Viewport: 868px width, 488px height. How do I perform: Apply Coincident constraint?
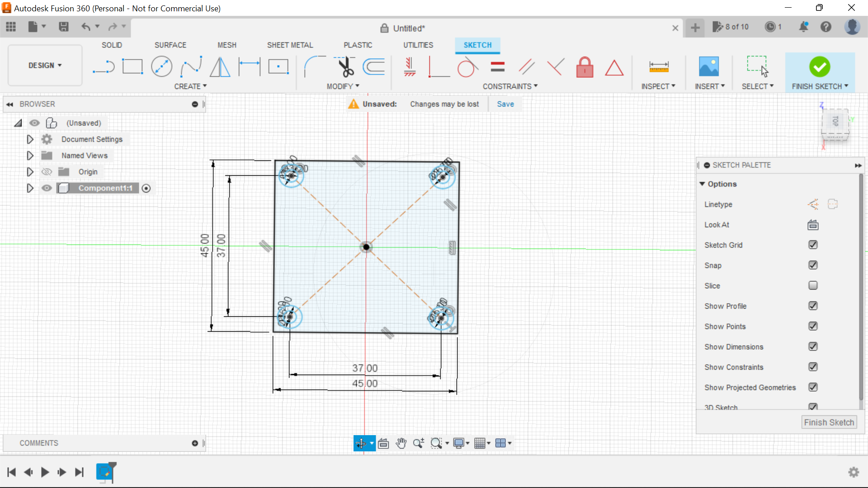click(x=439, y=67)
